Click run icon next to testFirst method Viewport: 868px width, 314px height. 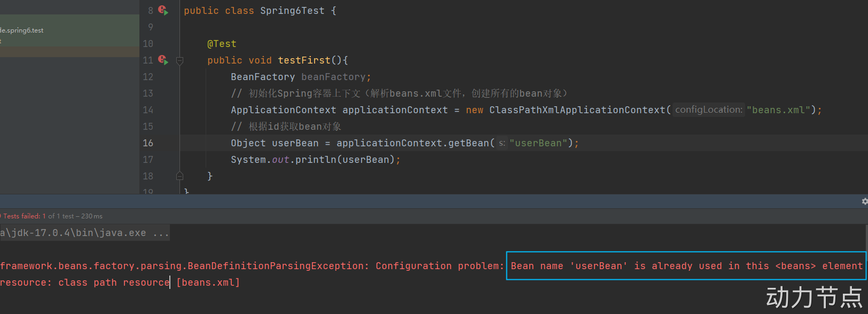pos(163,60)
